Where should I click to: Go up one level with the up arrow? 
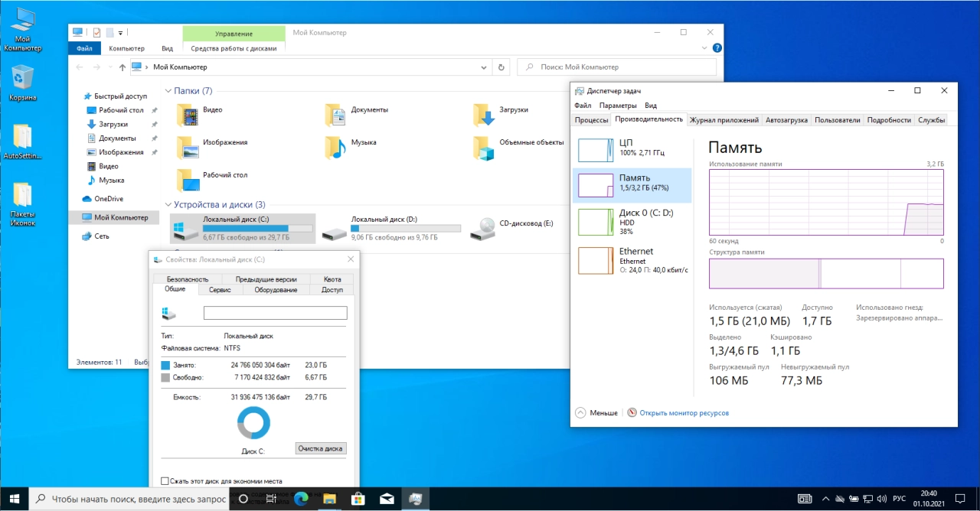[122, 67]
